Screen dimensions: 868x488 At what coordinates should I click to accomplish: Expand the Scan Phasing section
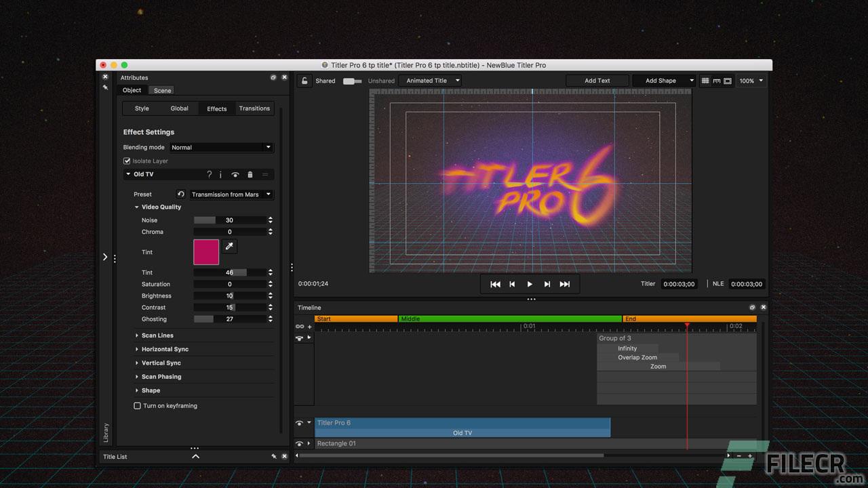(137, 377)
